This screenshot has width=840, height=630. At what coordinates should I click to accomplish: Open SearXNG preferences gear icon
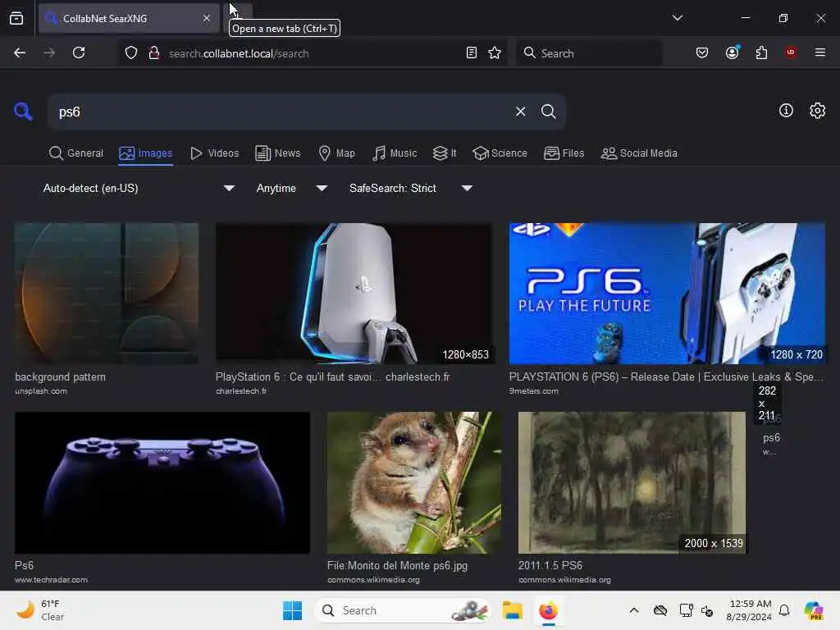[817, 111]
